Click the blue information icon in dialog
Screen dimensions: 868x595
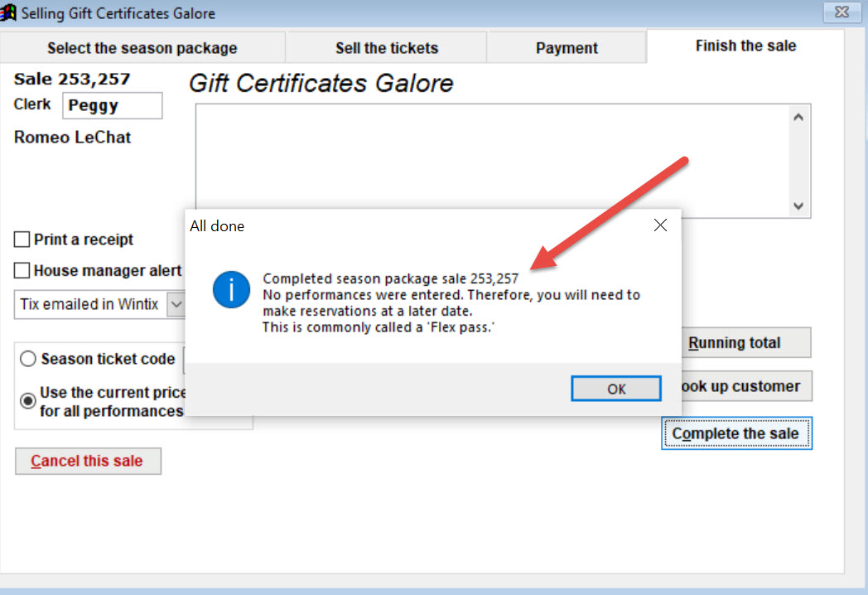click(x=231, y=290)
